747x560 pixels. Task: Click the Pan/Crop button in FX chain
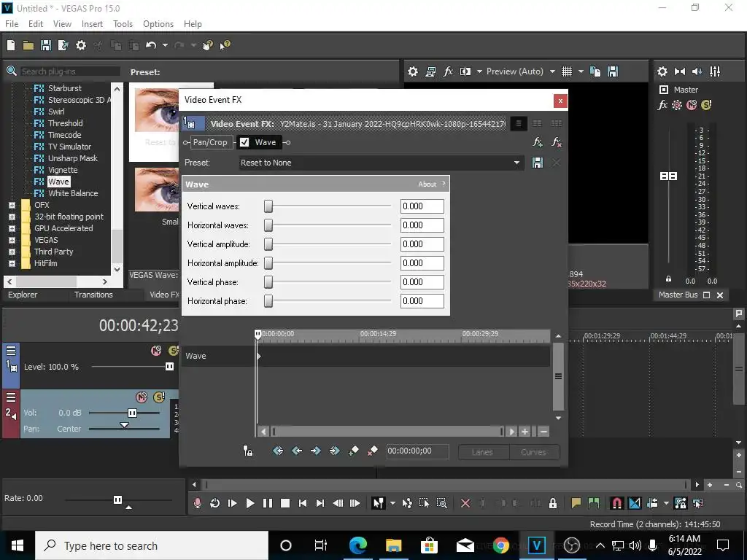click(210, 142)
